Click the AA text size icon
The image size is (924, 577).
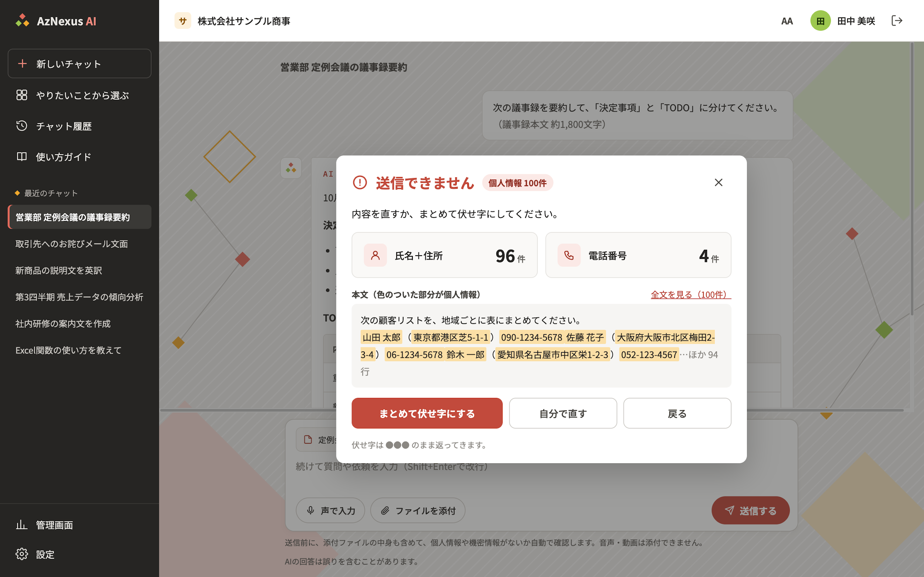[787, 21]
